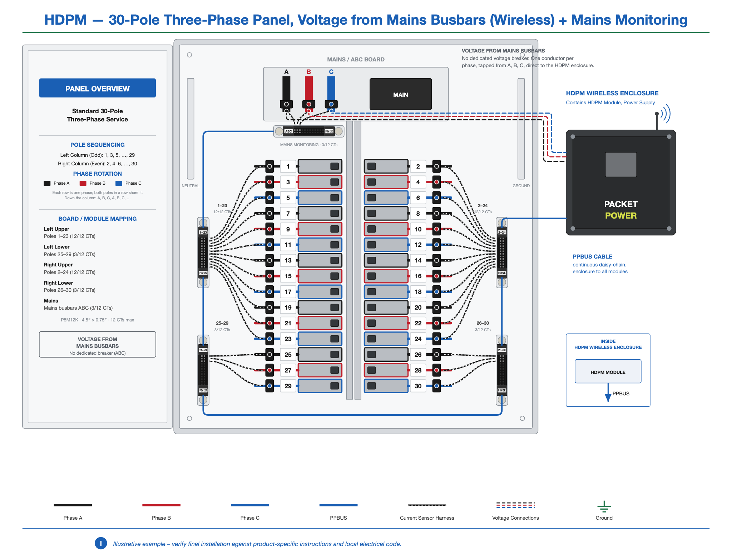
Task: Click current sensor on pole 1
Action: [269, 166]
